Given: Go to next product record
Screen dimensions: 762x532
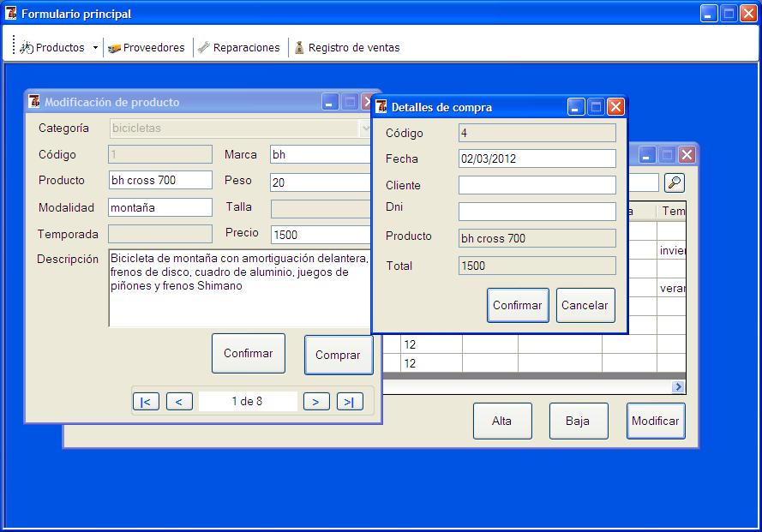Looking at the screenshot, I should click(x=316, y=402).
